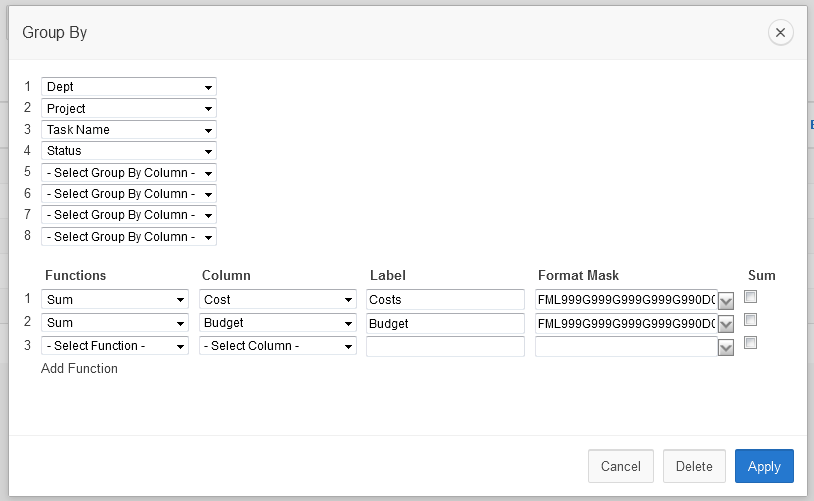Toggle Sum checkbox in third function row

click(x=751, y=343)
